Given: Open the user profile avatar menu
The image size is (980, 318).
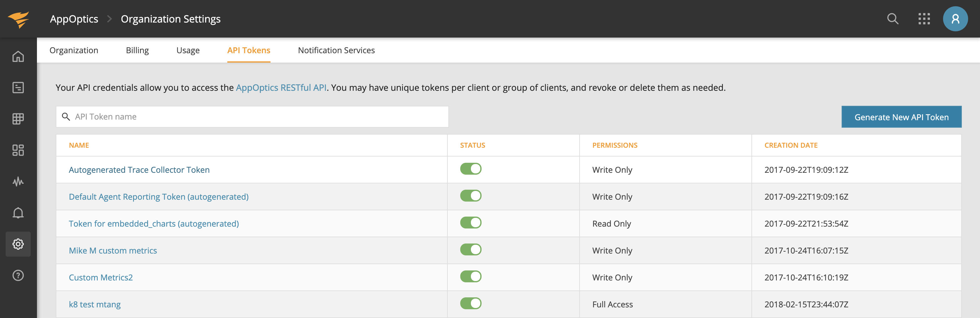Looking at the screenshot, I should pos(955,19).
